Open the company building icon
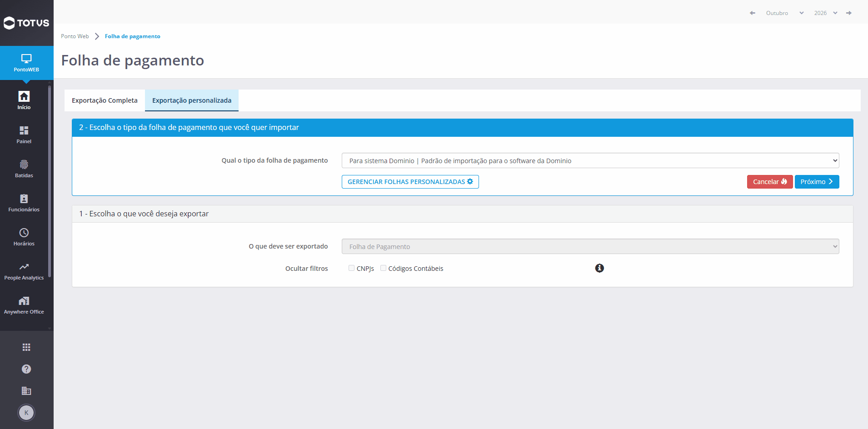The height and width of the screenshot is (429, 868). pos(26,391)
